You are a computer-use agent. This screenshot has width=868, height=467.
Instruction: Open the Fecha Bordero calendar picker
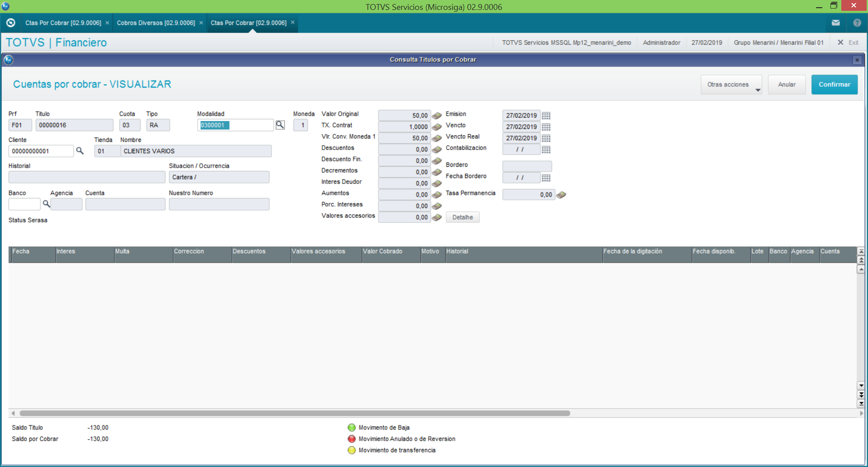[546, 178]
